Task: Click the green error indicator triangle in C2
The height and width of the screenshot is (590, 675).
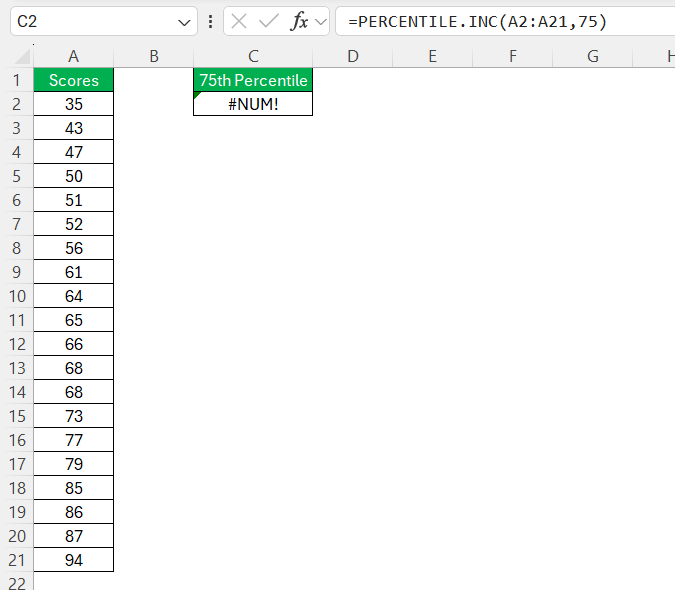Action: click(x=197, y=95)
